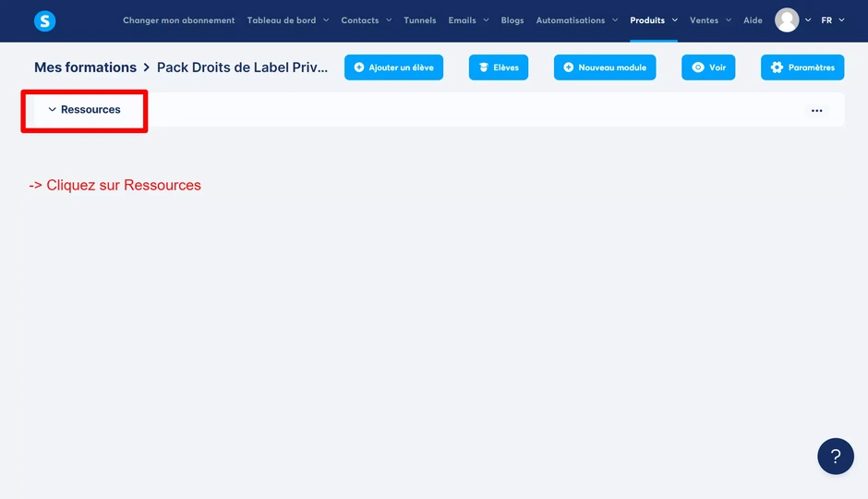The height and width of the screenshot is (499, 868).
Task: Open the FR language selector
Action: 833,20
